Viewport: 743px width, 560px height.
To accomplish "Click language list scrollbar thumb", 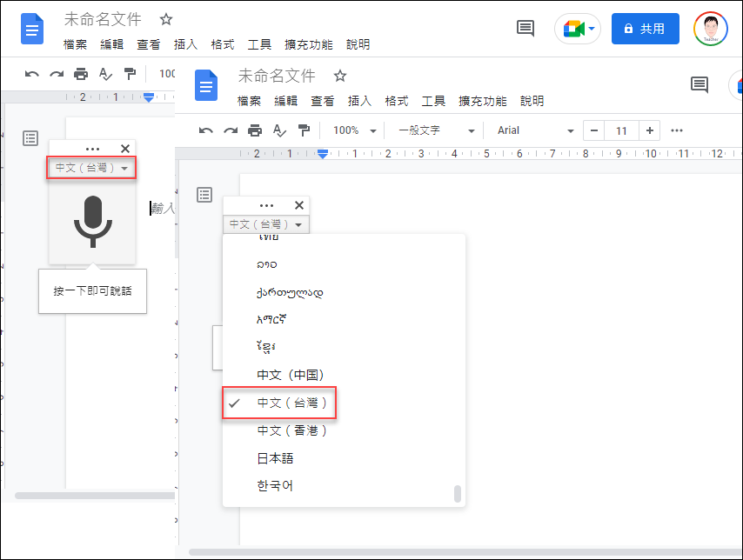I will 458,494.
